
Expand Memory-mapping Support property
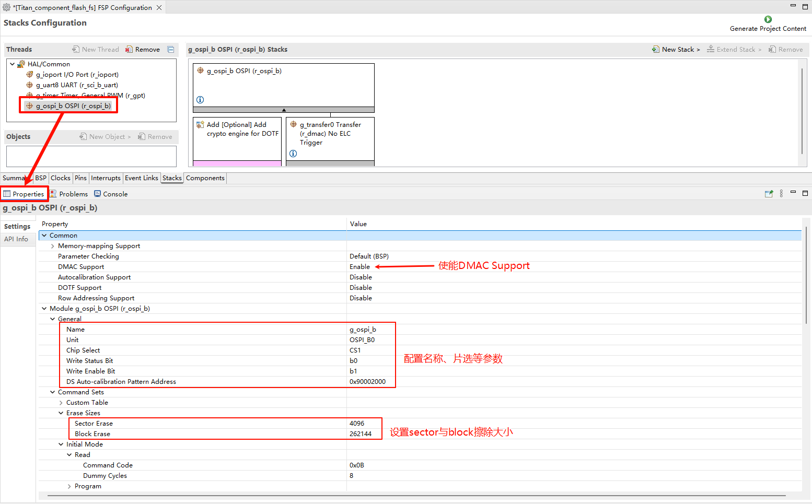pos(53,246)
